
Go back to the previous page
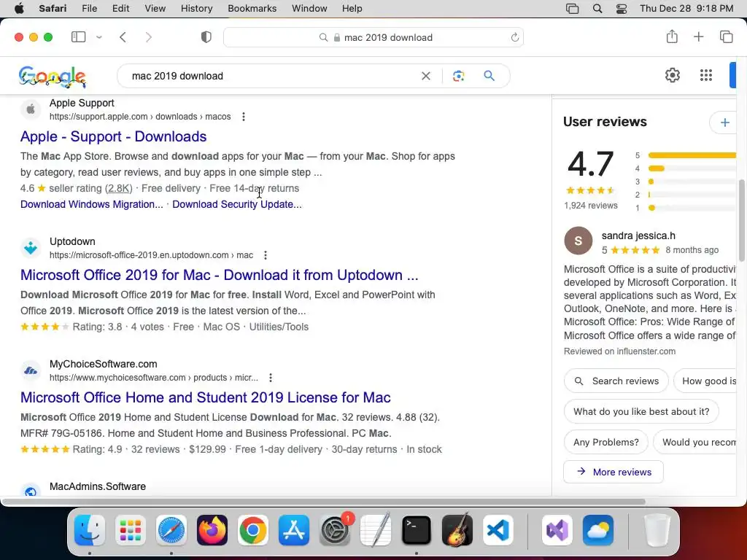[x=123, y=37]
